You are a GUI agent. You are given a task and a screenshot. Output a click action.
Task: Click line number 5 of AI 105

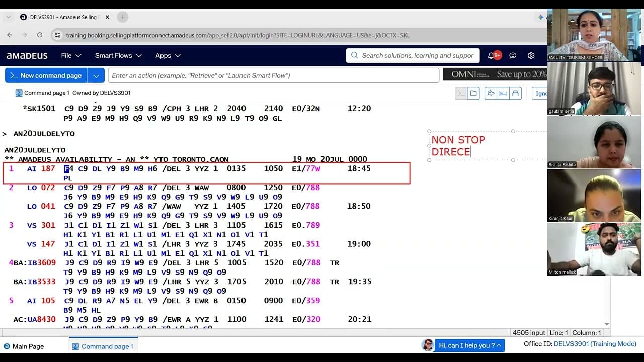(x=11, y=301)
